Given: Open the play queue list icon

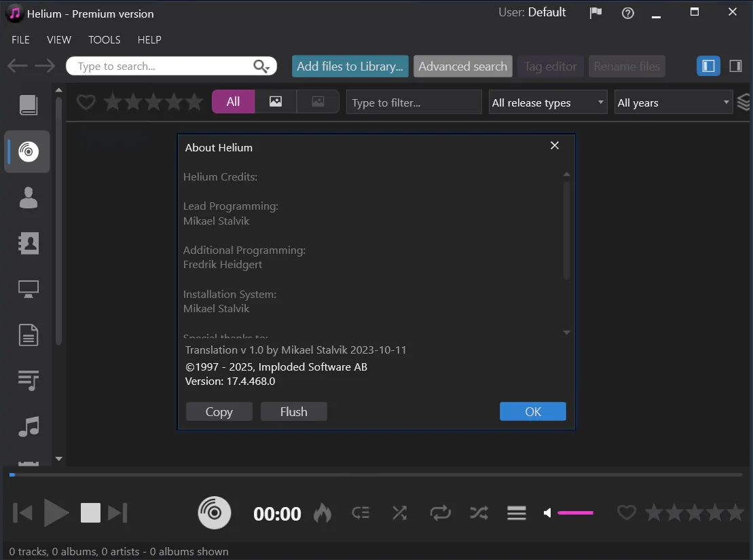Looking at the screenshot, I should (x=517, y=513).
